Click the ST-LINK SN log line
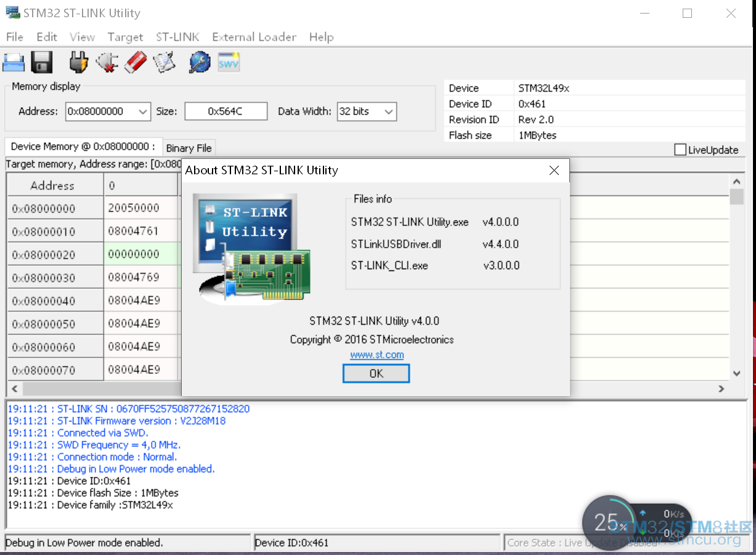 129,408
